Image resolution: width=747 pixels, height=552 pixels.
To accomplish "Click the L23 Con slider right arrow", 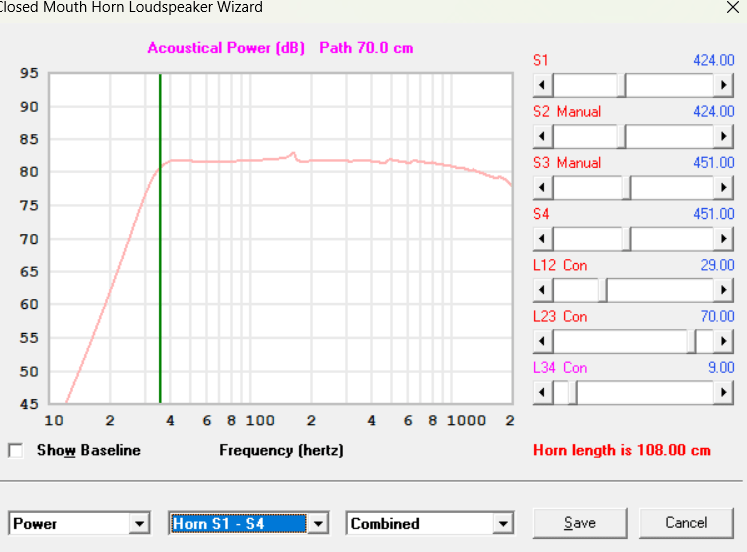I will (x=723, y=341).
